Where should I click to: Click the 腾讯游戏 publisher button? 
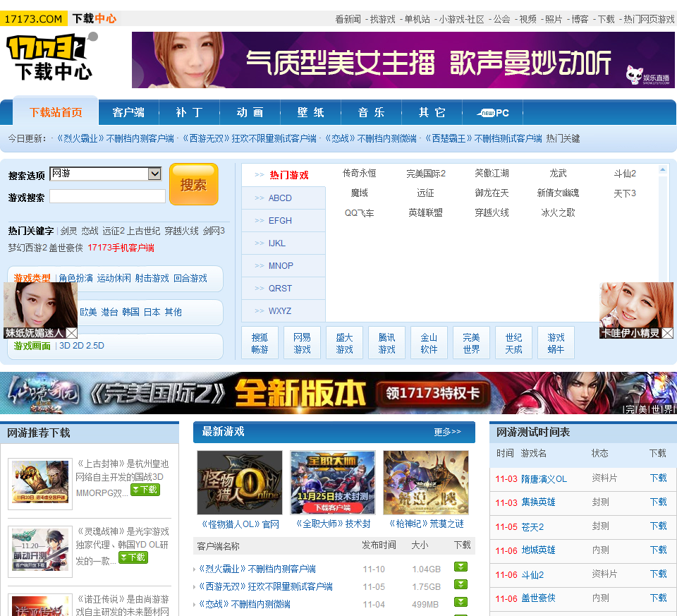387,343
